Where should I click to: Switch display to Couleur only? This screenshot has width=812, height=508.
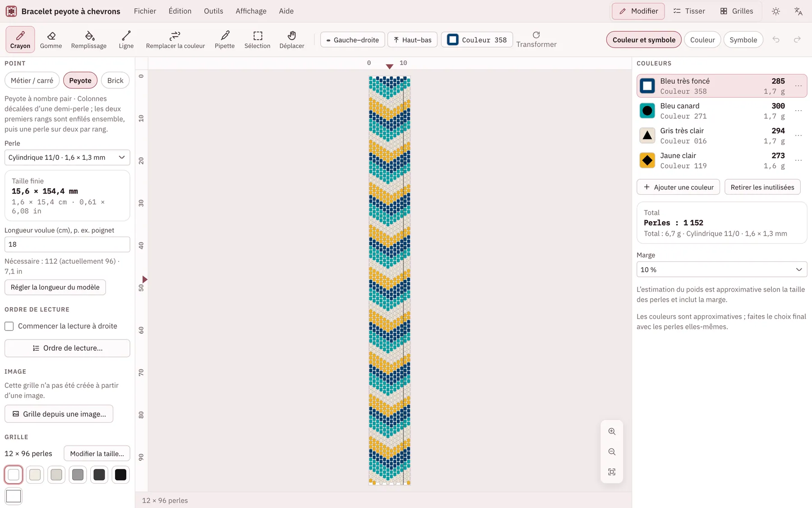702,40
